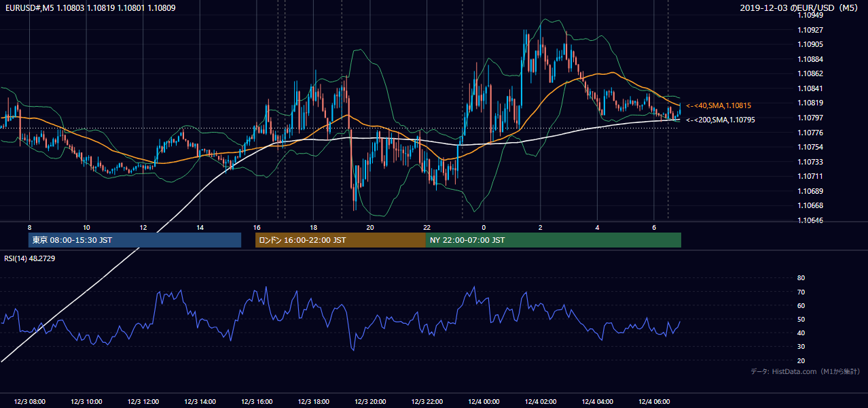The height and width of the screenshot is (408, 868).
Task: Click the 12/3 08:00 time label
Action: coord(29,401)
